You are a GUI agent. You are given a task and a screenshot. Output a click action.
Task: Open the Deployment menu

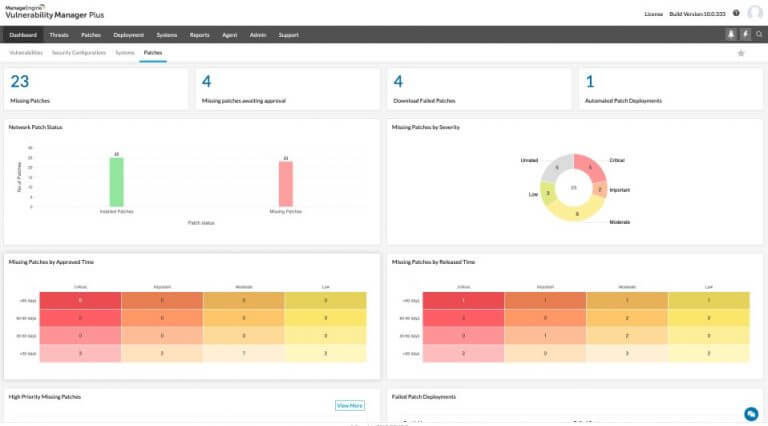(x=128, y=35)
